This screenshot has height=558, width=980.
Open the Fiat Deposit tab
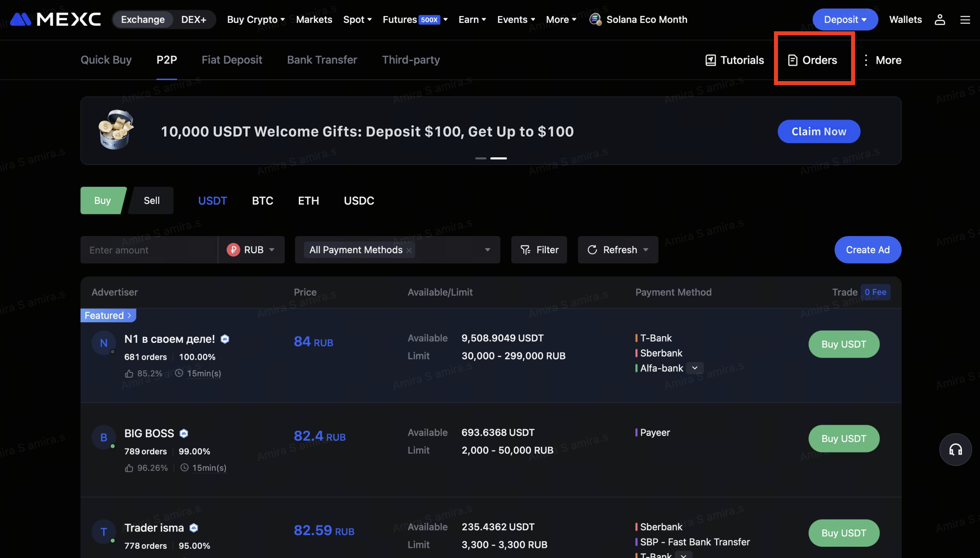[232, 60]
